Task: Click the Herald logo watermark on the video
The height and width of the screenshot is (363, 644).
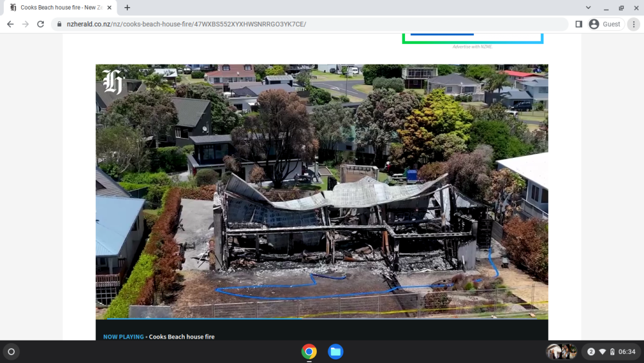Action: click(112, 82)
